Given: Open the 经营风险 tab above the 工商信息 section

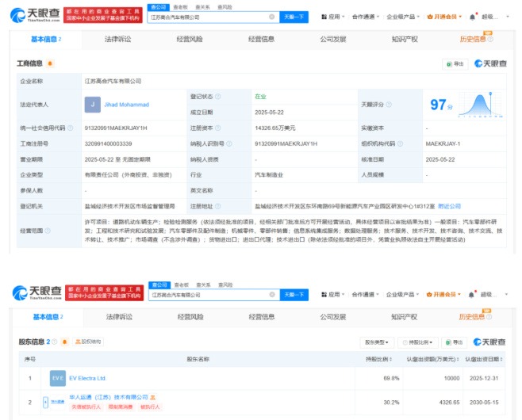Looking at the screenshot, I should pyautogui.click(x=190, y=40).
